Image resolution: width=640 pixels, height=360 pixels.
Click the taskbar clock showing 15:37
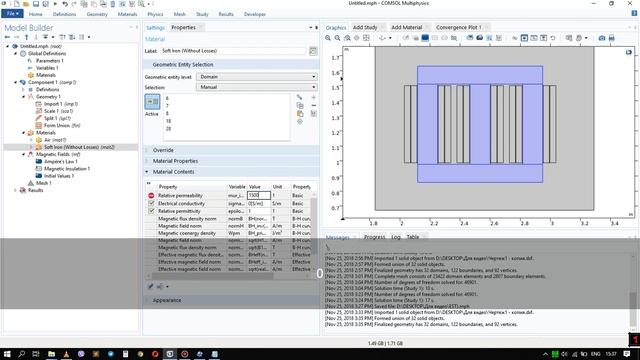611,354
